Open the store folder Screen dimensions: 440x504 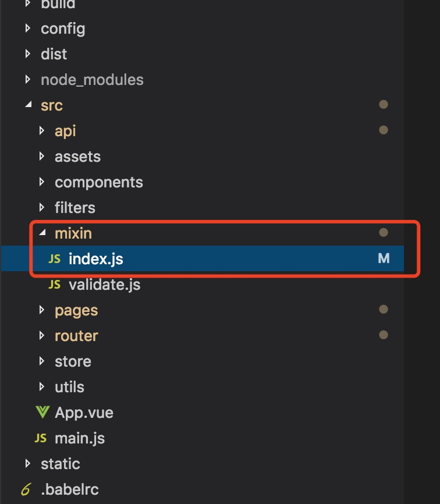(73, 361)
